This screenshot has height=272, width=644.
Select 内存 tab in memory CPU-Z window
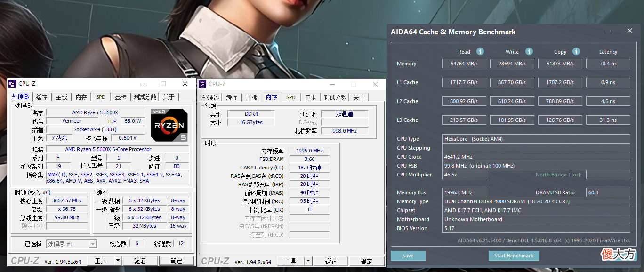[x=272, y=97]
